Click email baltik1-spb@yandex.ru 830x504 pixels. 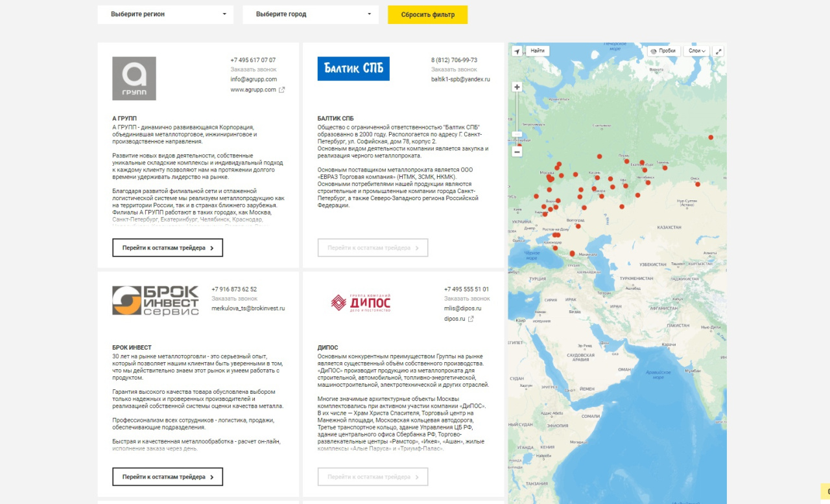point(460,79)
